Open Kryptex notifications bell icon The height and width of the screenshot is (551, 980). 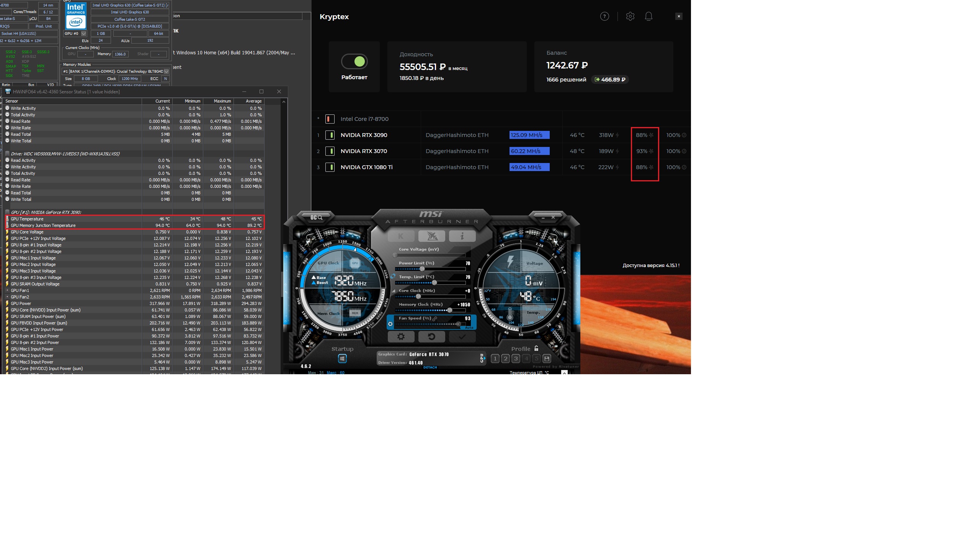648,16
